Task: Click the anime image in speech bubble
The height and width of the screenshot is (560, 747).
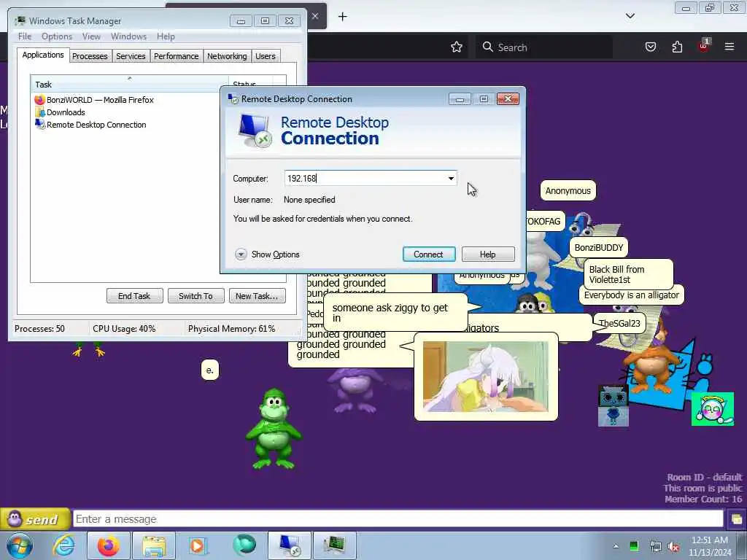Action: tap(485, 376)
